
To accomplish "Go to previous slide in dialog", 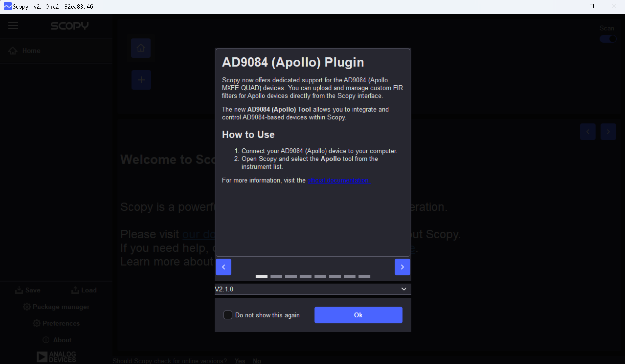I will pos(223,267).
